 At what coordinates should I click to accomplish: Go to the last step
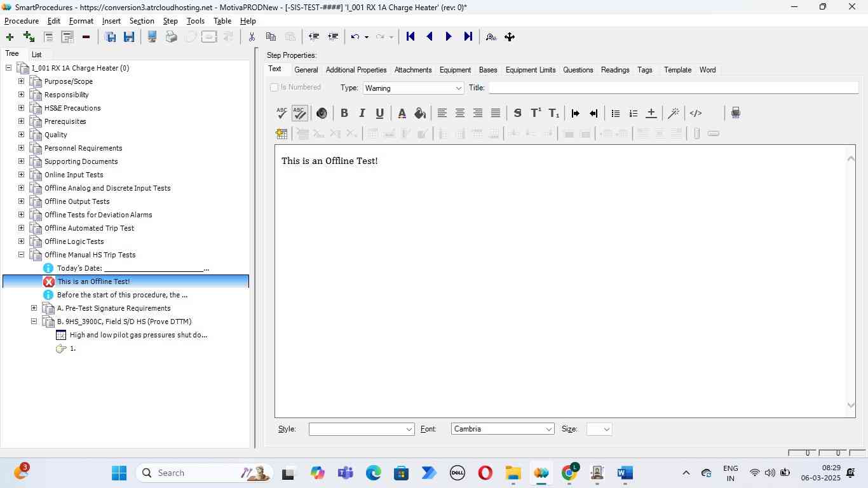pos(468,37)
